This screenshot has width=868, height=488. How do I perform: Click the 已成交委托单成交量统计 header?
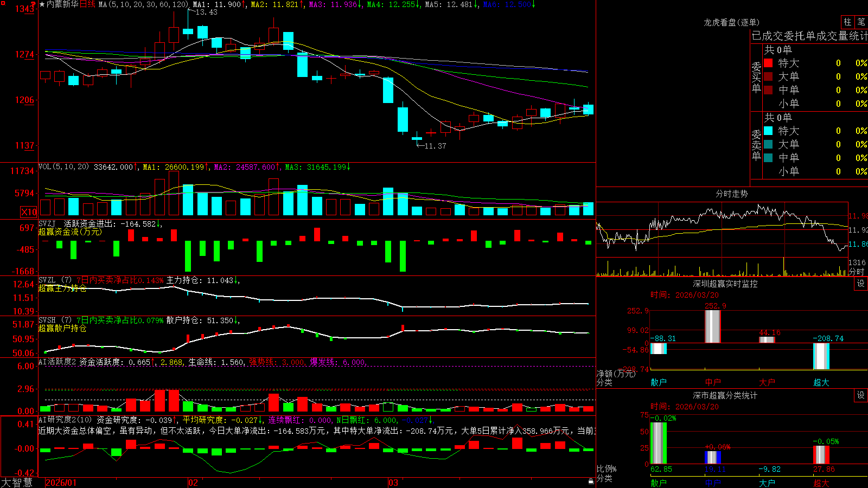pos(809,36)
